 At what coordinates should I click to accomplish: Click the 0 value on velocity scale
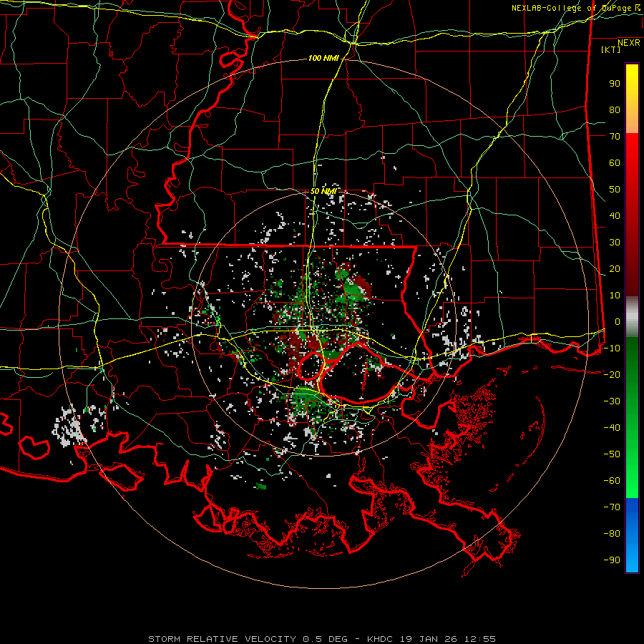(x=618, y=322)
